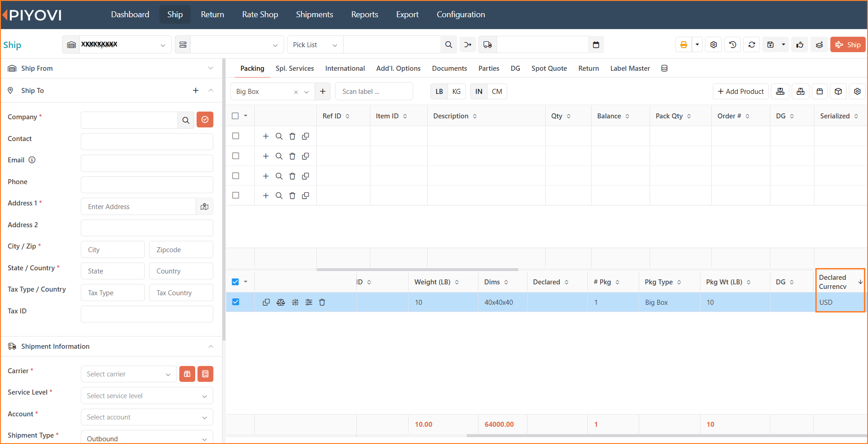This screenshot has height=444, width=868.
Task: Click the scale icon in package row
Action: [281, 302]
